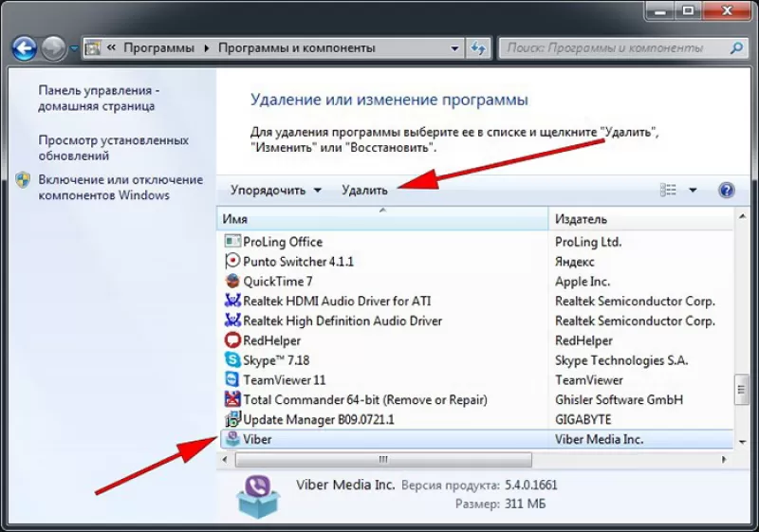Open help with the blue question icon
Viewport: 759px width, 532px height.
click(x=727, y=190)
